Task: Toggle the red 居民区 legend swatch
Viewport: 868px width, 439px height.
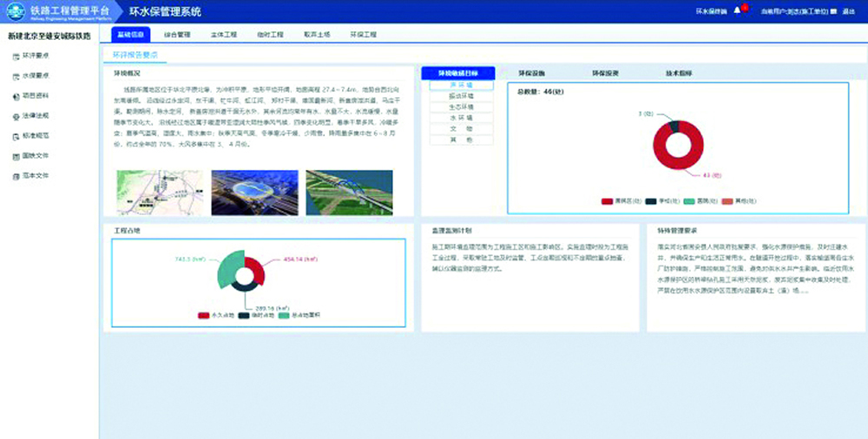Action: click(607, 201)
